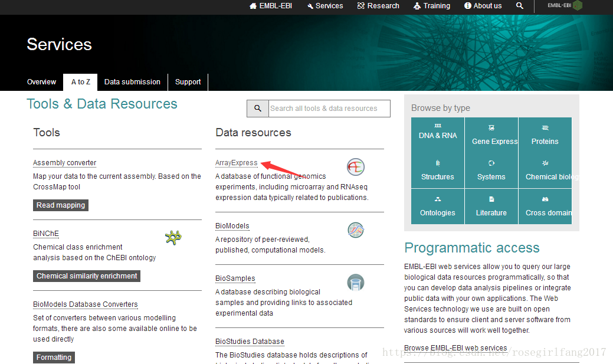Click the EMBL-EBI logo at top right
This screenshot has height=364, width=613.
pyautogui.click(x=565, y=5)
